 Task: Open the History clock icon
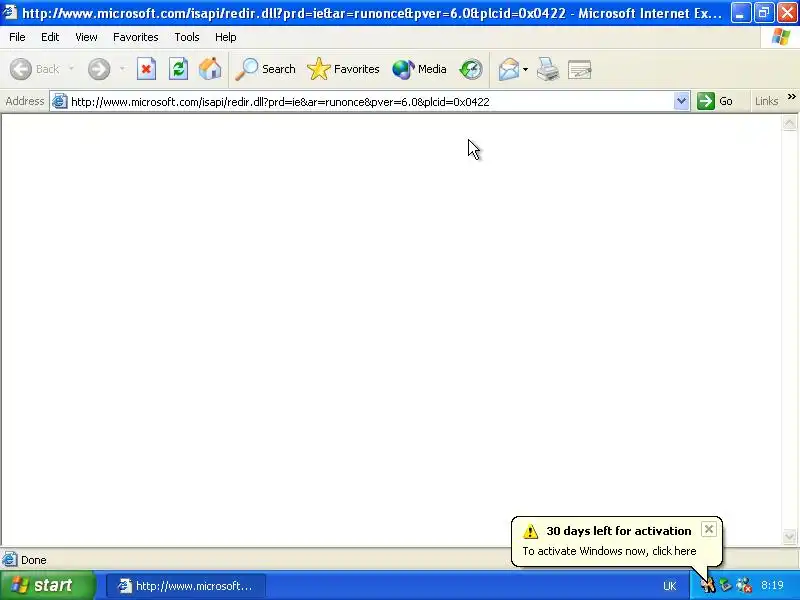tap(470, 69)
